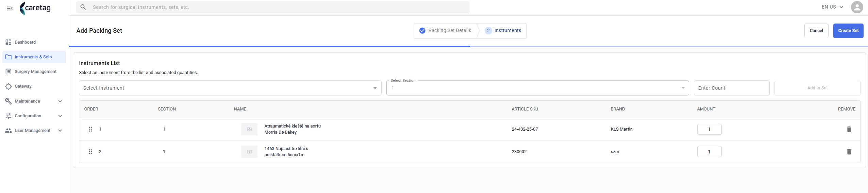This screenshot has width=868, height=193.
Task: Select the article SKU 230002
Action: [x=519, y=152]
